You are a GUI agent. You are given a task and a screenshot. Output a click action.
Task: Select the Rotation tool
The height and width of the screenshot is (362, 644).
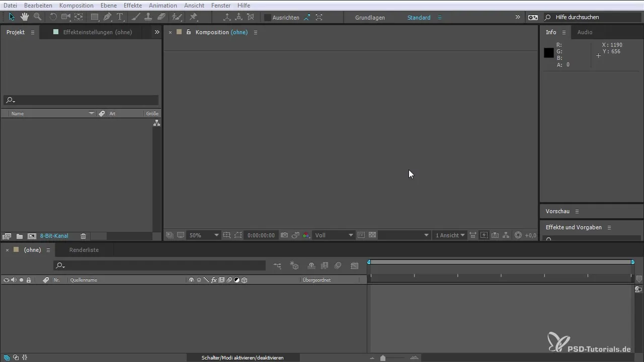(x=53, y=17)
